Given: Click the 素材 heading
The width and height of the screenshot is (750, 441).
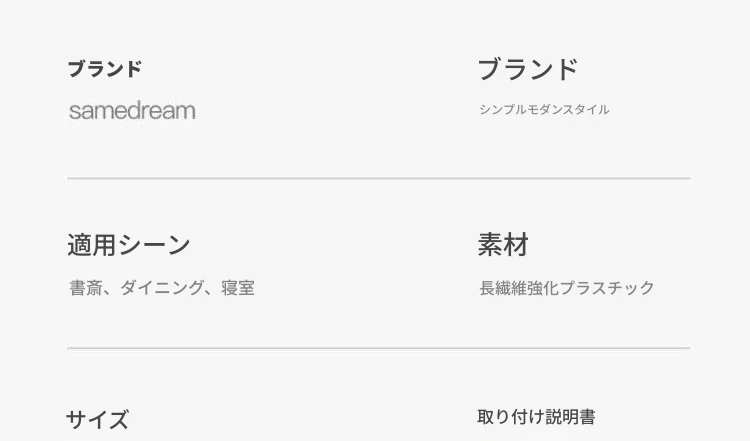Looking at the screenshot, I should pos(503,245).
